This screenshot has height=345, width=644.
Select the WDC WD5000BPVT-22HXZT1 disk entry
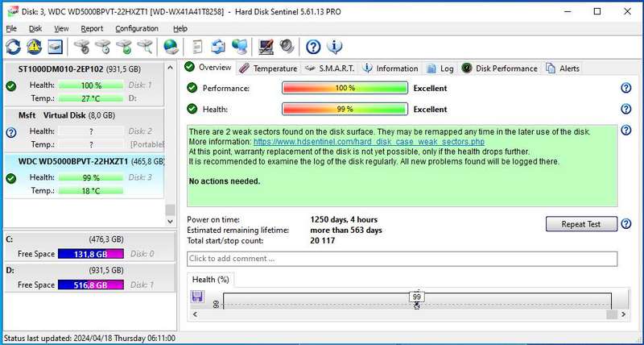click(x=85, y=176)
